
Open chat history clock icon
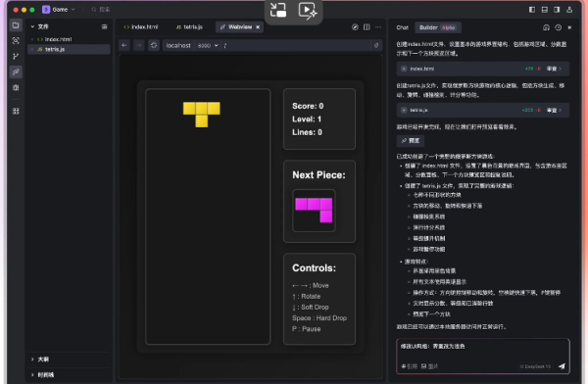[x=559, y=27]
